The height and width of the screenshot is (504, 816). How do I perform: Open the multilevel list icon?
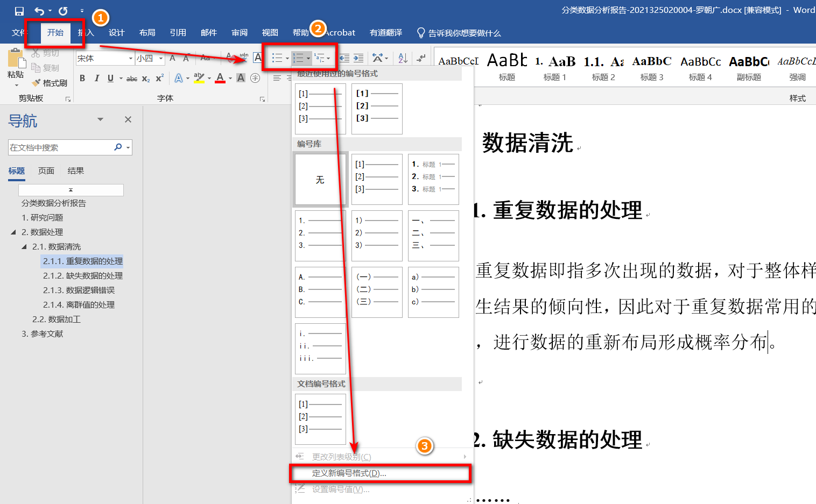point(320,58)
